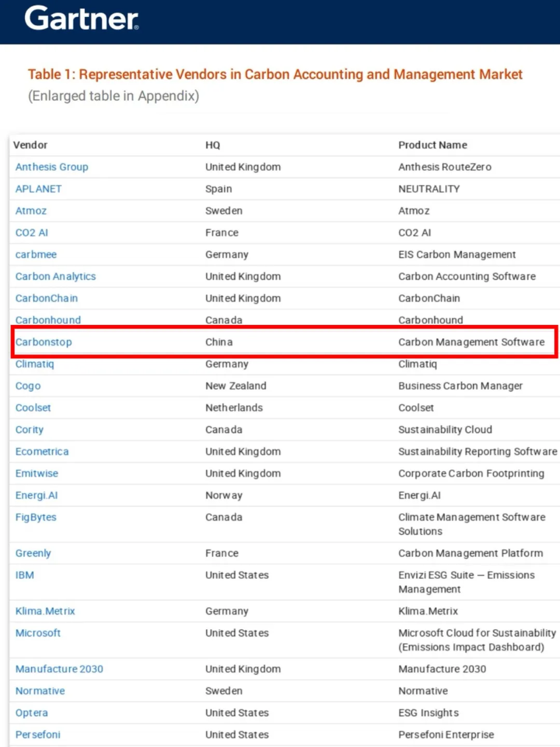Click the Gartner logo in header
This screenshot has width=560, height=747.
pos(81,19)
